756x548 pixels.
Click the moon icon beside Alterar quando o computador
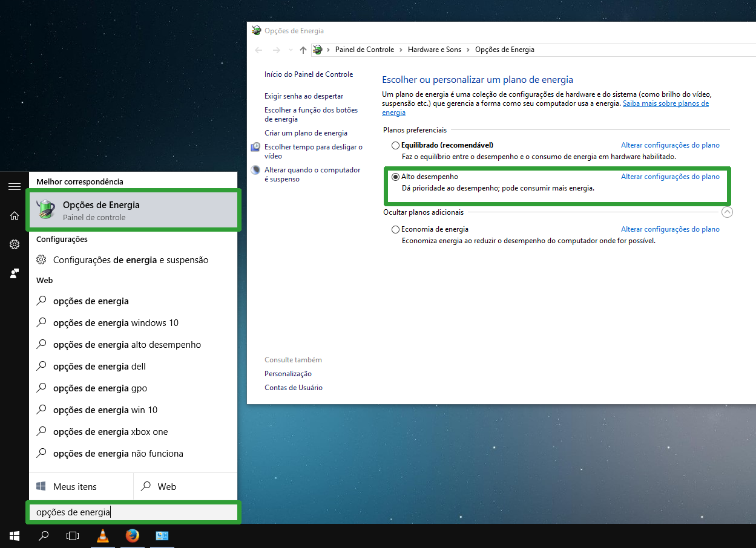click(256, 170)
